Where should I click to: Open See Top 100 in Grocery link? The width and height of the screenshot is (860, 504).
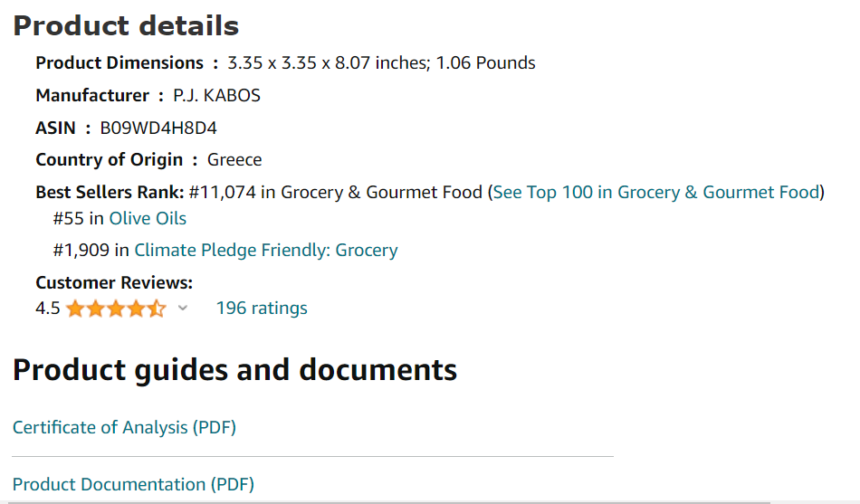point(655,192)
